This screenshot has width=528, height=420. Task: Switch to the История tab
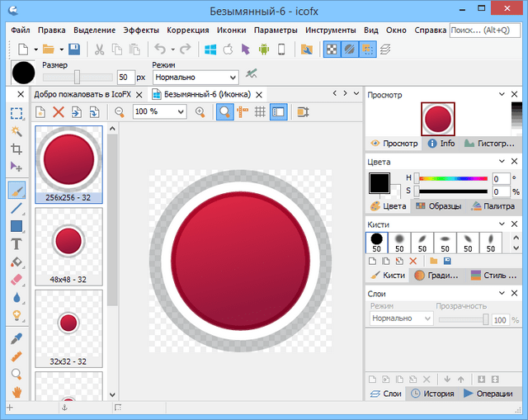tap(432, 394)
